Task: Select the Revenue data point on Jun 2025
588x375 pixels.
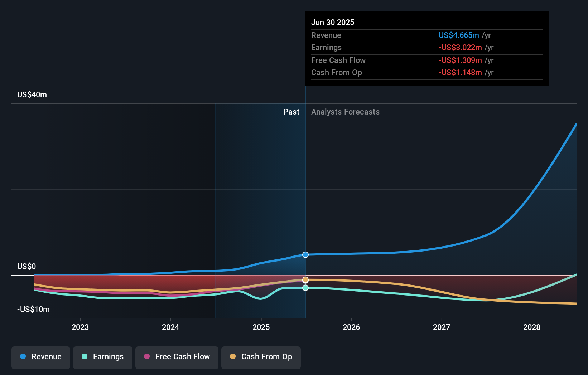Action: tap(305, 255)
